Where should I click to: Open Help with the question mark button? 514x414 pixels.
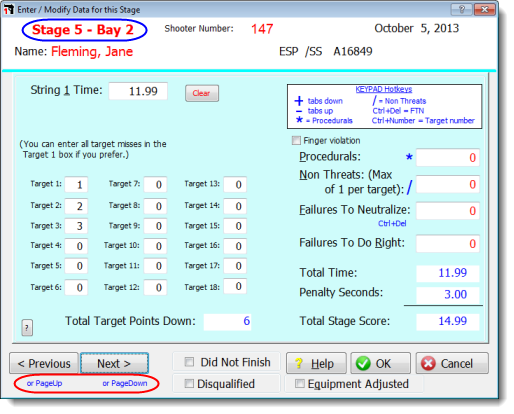(316, 363)
